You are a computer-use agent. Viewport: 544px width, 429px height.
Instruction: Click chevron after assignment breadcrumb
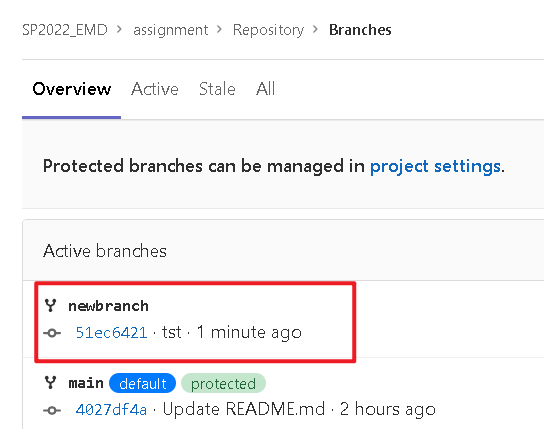tap(219, 29)
